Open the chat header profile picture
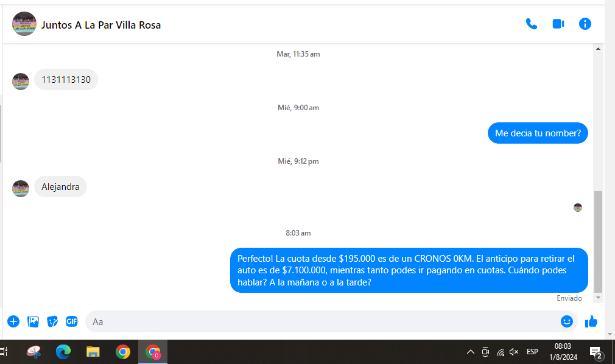 [24, 24]
